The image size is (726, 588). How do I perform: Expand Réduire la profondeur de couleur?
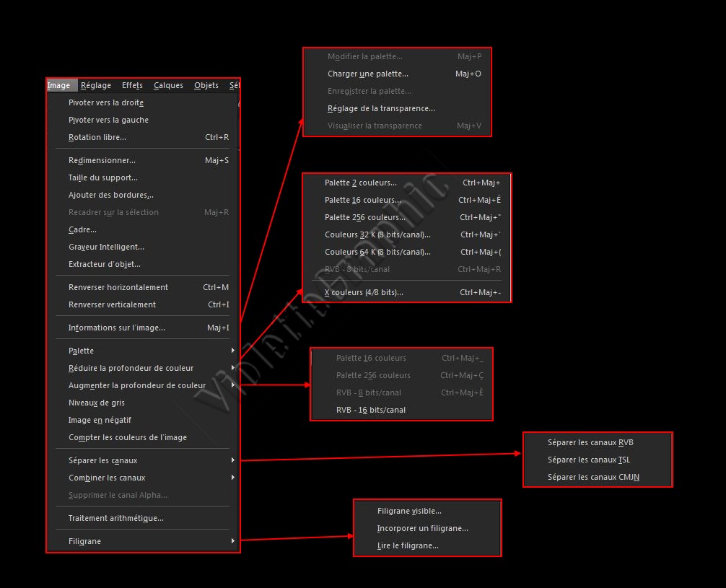[x=131, y=368]
